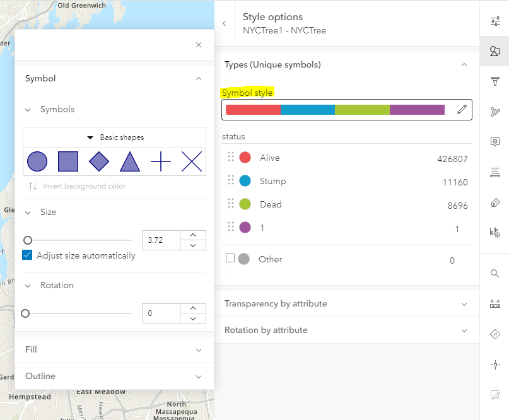This screenshot has width=509, height=420.
Task: Open the Aggregation/clustering panel icon
Action: (494, 112)
